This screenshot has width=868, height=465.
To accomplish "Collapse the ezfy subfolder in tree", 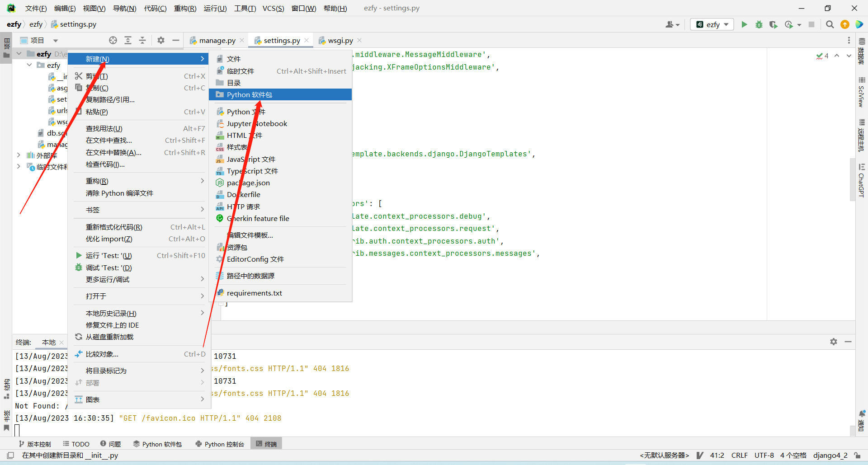I will [29, 65].
